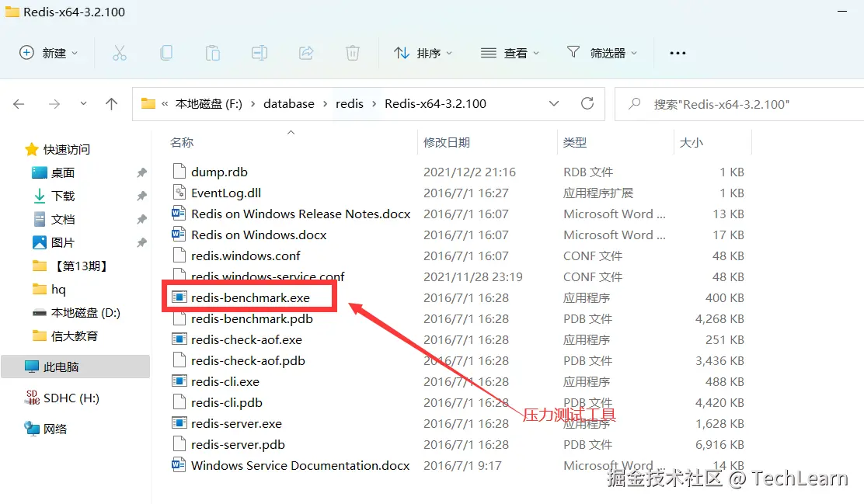The width and height of the screenshot is (864, 504).
Task: Select 网络 in the sidebar
Action: coord(46,429)
